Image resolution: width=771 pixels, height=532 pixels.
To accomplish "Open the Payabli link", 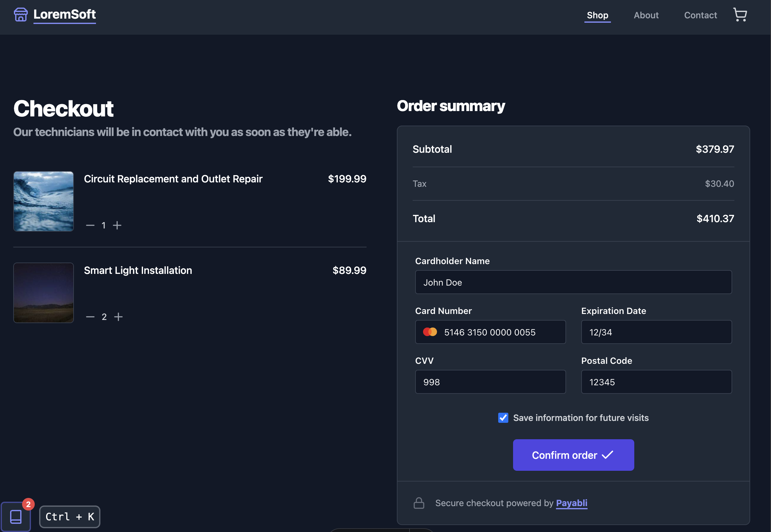I will (571, 503).
